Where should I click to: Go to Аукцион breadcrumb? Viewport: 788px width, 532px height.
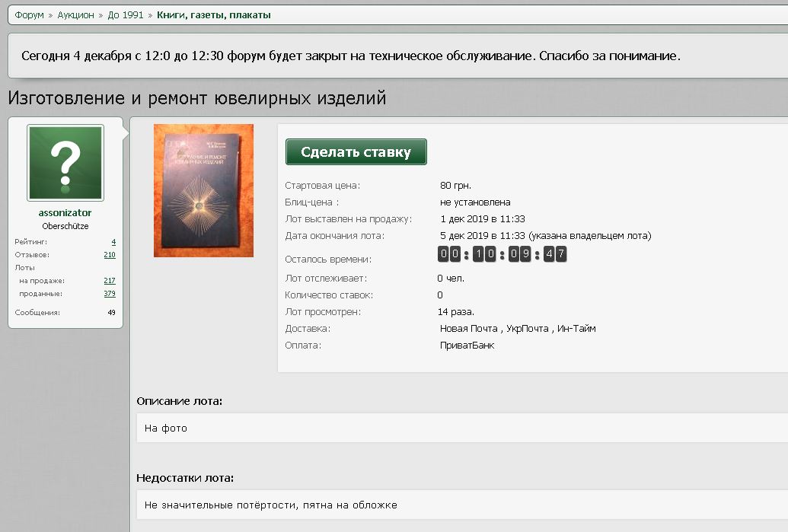point(75,15)
